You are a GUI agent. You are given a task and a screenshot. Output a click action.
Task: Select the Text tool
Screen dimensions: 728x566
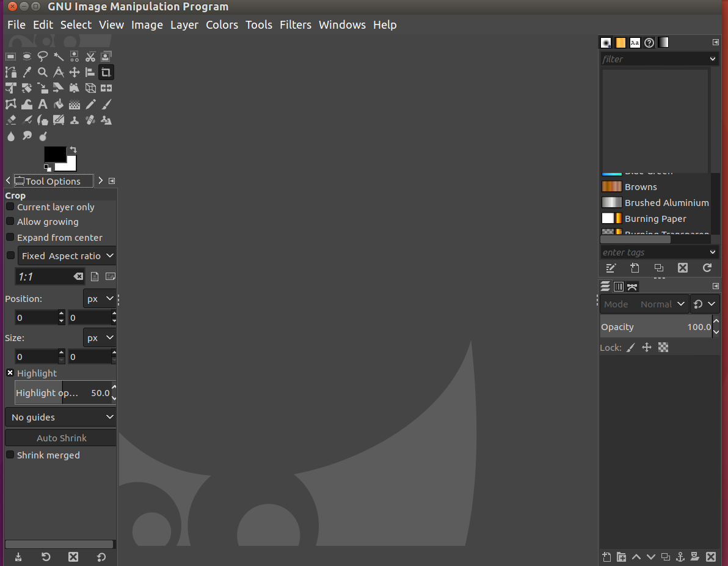pos(43,105)
